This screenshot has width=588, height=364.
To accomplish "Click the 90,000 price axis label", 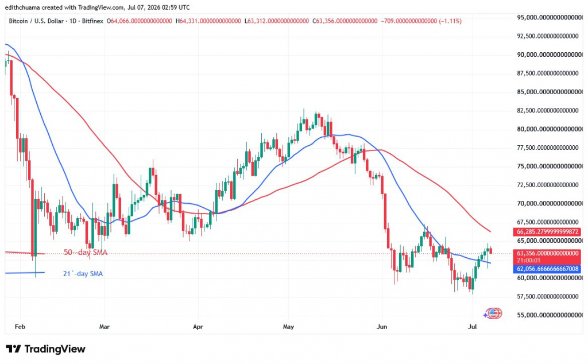I will point(550,55).
